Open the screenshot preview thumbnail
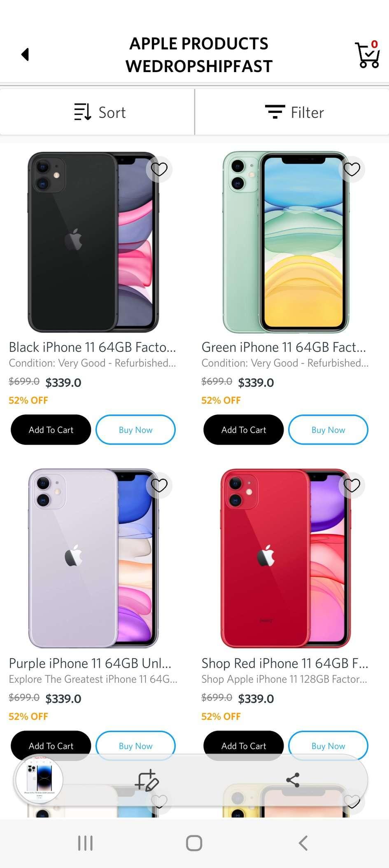389x868 pixels. (x=39, y=780)
